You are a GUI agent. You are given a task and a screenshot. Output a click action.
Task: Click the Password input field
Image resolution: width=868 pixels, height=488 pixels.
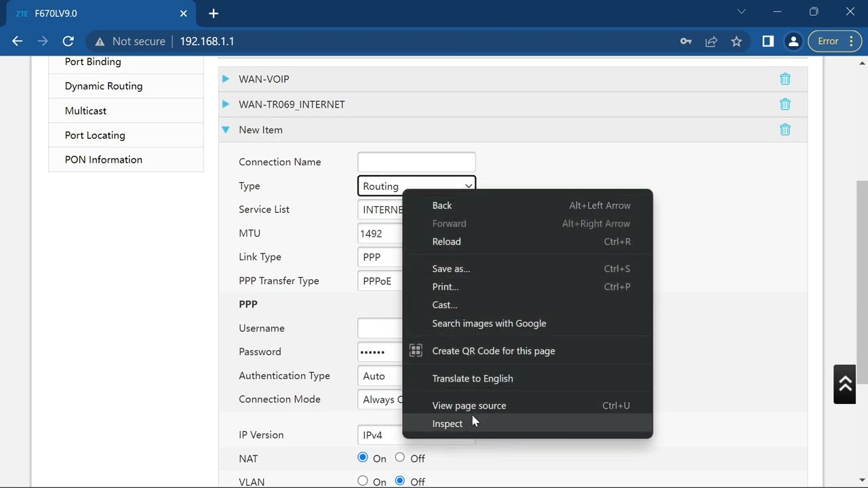(x=380, y=352)
